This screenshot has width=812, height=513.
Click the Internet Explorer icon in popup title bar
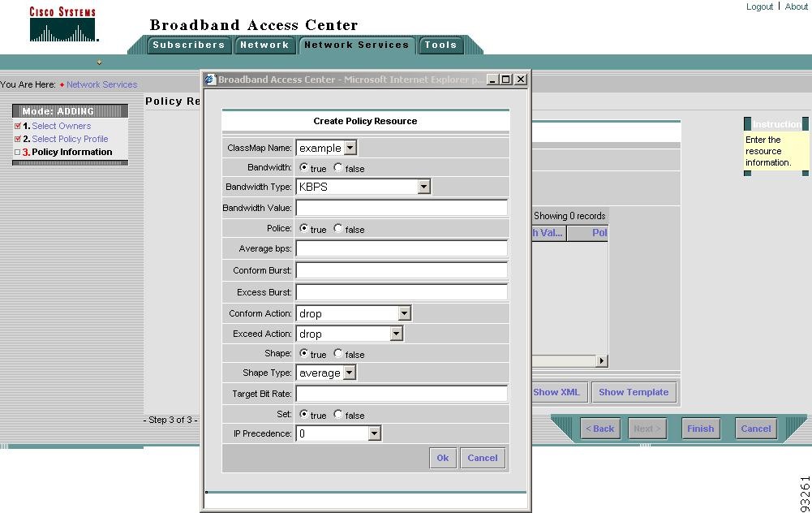tap(210, 80)
